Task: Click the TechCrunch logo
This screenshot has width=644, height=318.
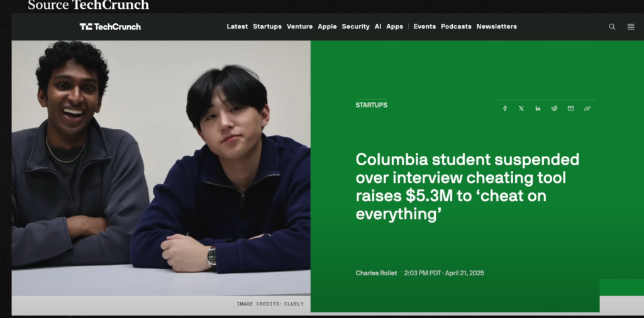Action: (x=110, y=26)
